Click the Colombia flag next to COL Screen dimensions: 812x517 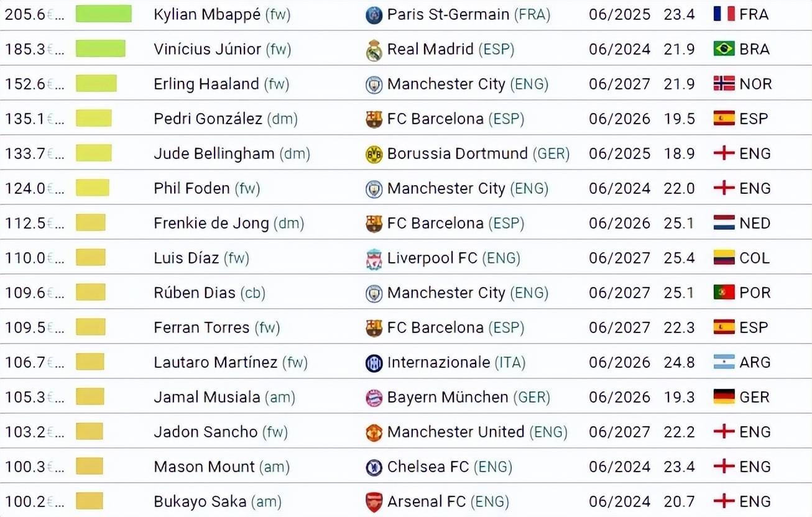[724, 258]
